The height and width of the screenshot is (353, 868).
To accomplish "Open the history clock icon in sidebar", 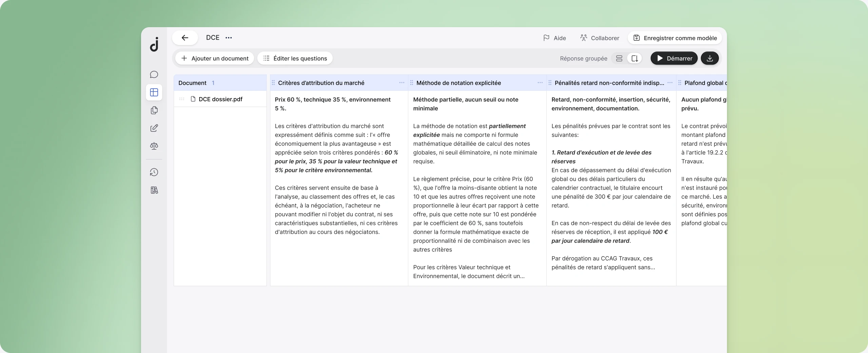I will coord(154,172).
